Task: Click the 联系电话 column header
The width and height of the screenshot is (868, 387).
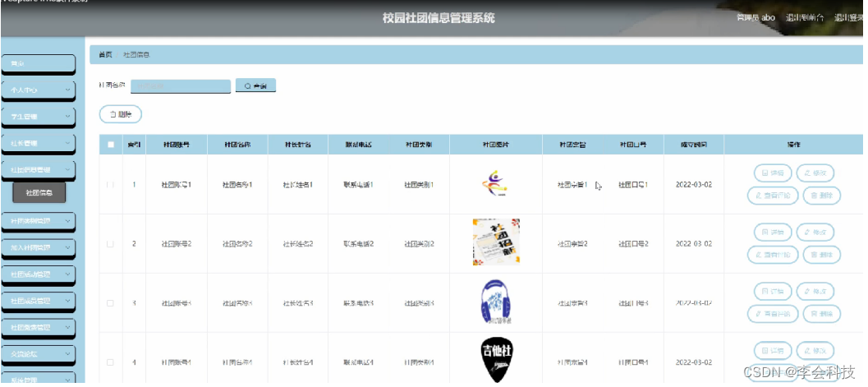Action: (x=358, y=145)
